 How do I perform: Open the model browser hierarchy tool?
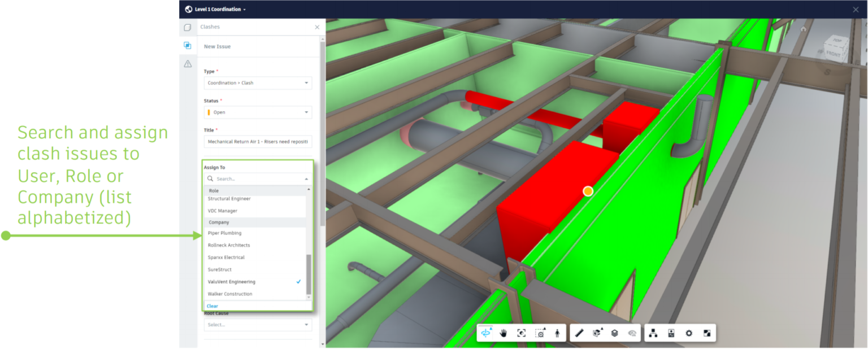(653, 333)
